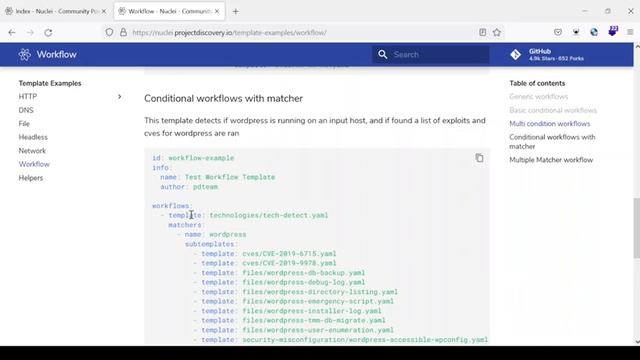Click the GitHub repository diamond icon
Screen dimensions: 640x360
point(516,55)
